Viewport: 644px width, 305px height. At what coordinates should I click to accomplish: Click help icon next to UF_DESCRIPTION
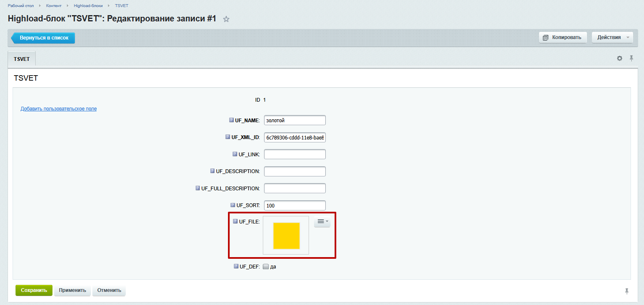(x=212, y=171)
